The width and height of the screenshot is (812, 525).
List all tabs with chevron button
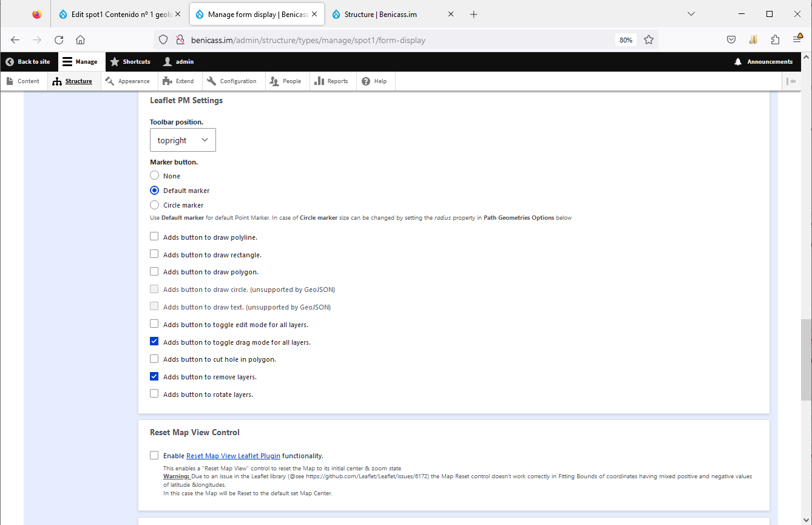pos(691,14)
